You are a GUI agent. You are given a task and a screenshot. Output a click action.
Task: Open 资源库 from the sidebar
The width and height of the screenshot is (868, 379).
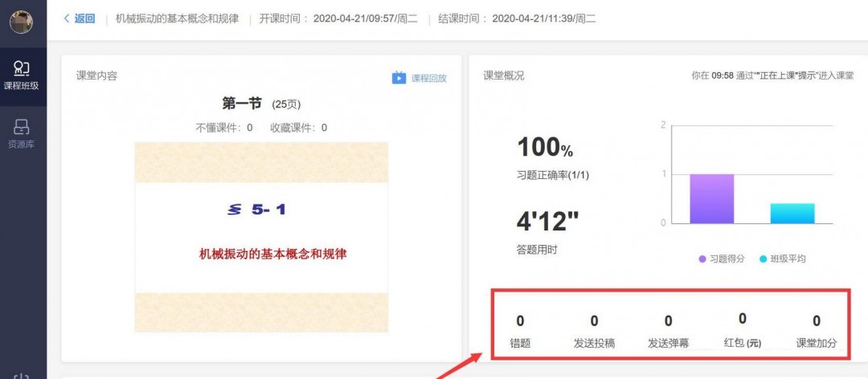22,134
